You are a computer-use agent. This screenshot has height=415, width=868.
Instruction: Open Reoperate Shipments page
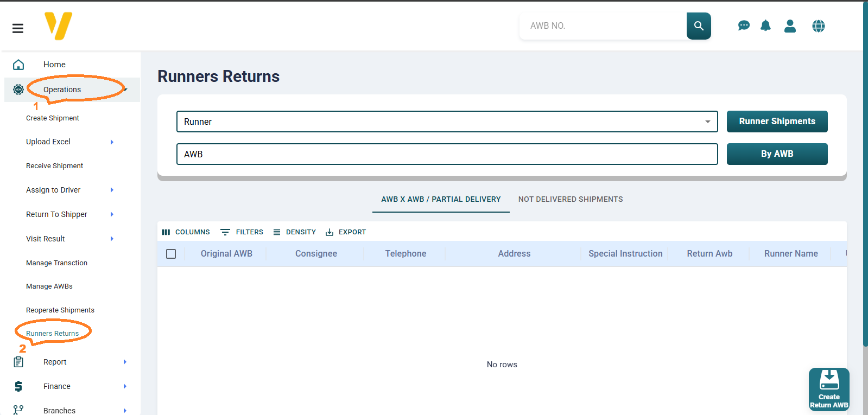coord(60,310)
